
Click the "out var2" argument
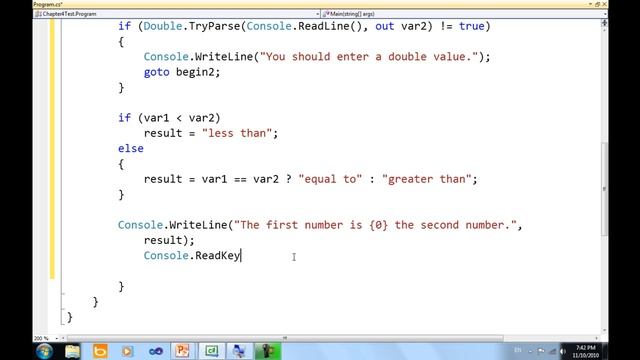tap(400, 27)
